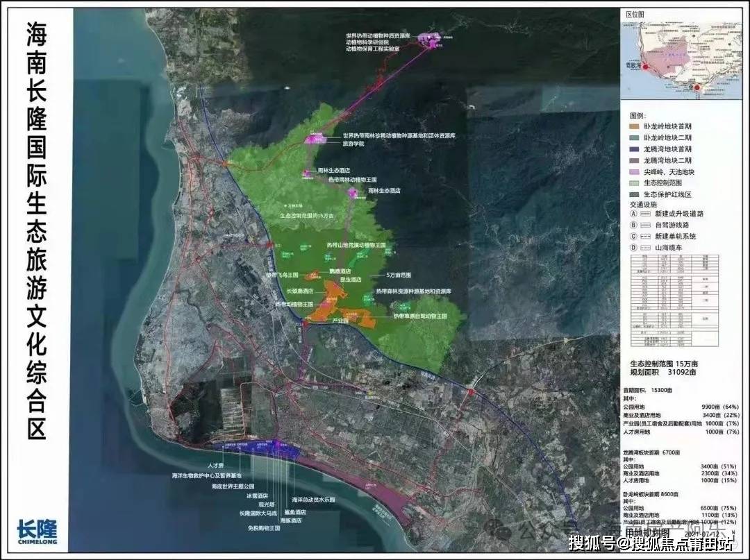This screenshot has height=560, width=750.
Task: Click the 首期面积 15300亩 text
Action: 647,391
